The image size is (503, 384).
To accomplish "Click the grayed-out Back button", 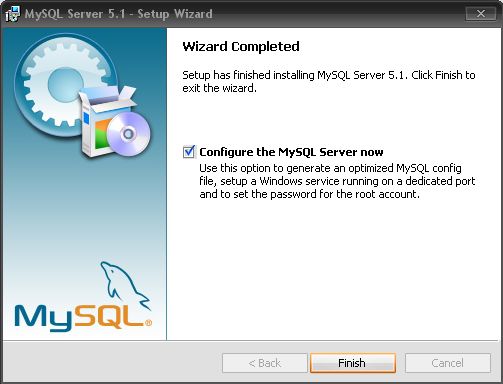I will pyautogui.click(x=265, y=363).
